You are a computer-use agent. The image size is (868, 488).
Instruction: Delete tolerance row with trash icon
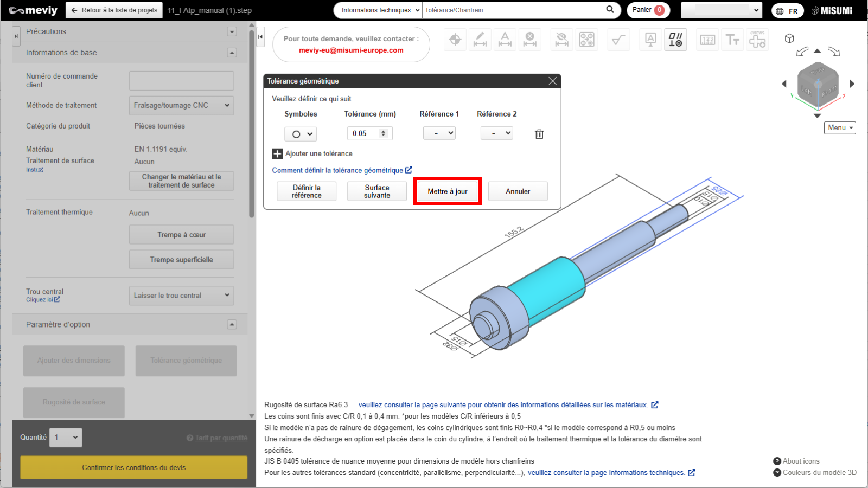[x=539, y=134]
